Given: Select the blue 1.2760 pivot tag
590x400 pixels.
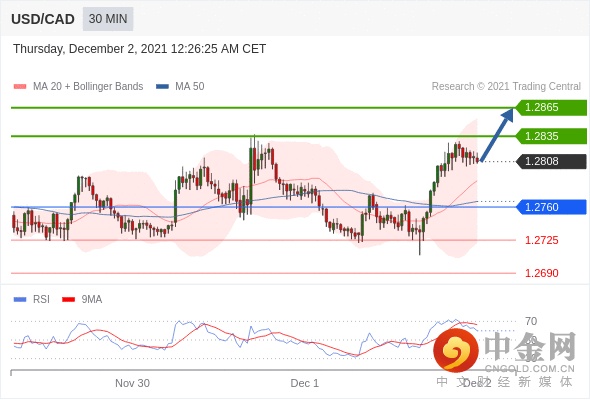Looking at the screenshot, I should click(x=551, y=207).
